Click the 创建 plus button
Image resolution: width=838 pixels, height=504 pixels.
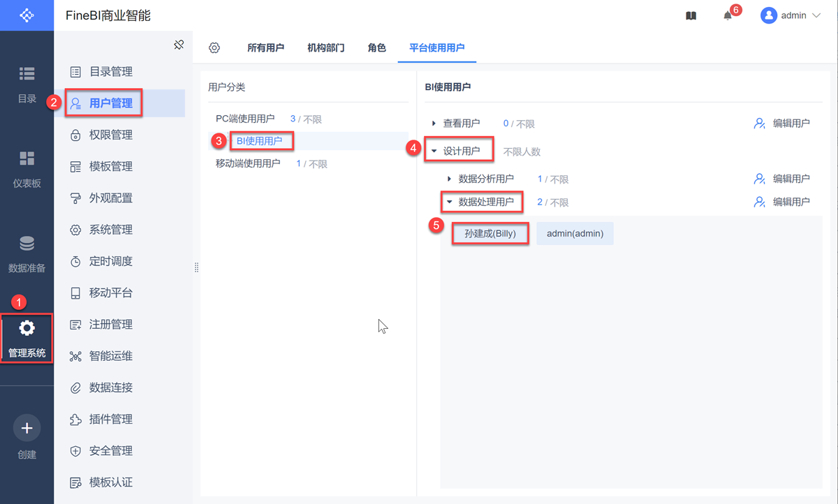(x=27, y=428)
